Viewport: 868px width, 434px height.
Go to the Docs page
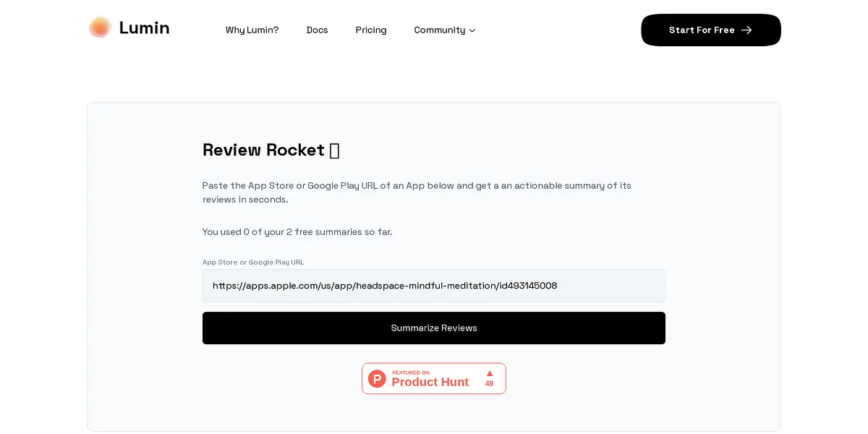tap(317, 30)
